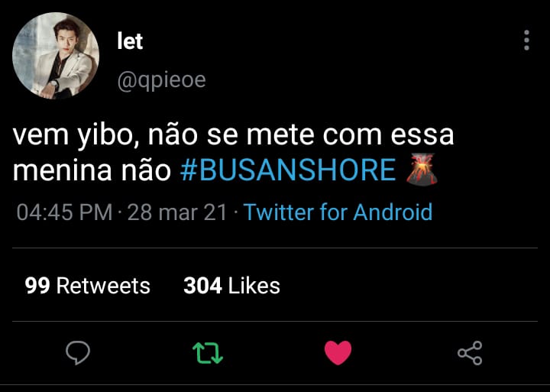The width and height of the screenshot is (550, 392).
Task: View the 304 Likes list
Action: (x=231, y=286)
